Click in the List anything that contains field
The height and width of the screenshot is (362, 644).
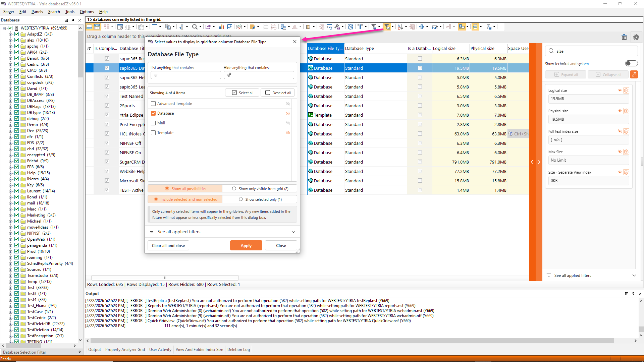tap(188, 75)
